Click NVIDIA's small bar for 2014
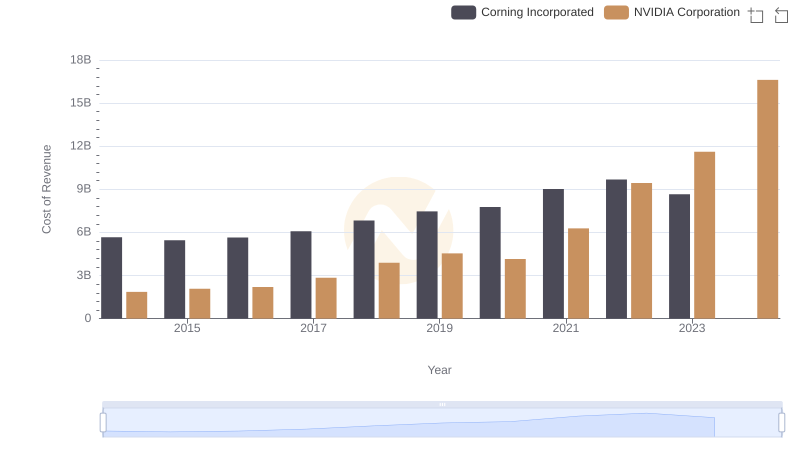The width and height of the screenshot is (800, 461). point(137,305)
